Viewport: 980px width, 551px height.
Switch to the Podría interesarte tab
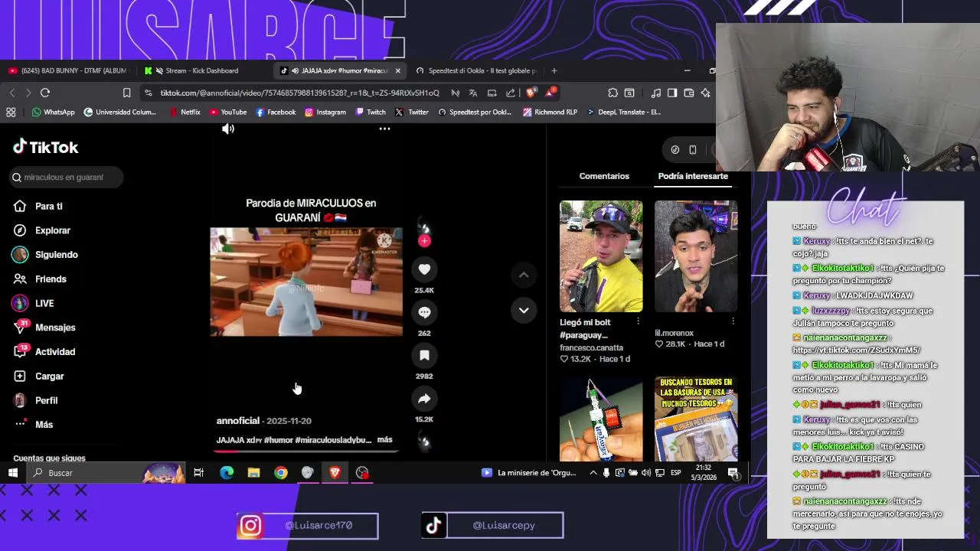[693, 176]
